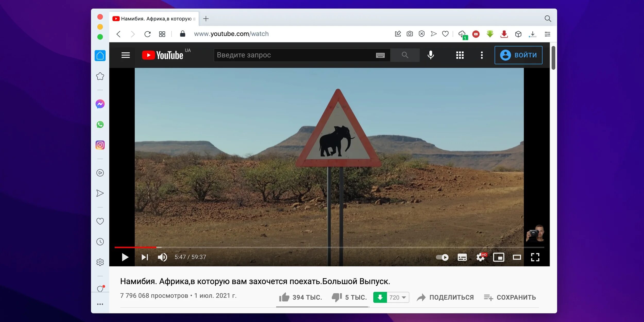Open new tab with plus button
644x322 pixels.
pyautogui.click(x=206, y=19)
